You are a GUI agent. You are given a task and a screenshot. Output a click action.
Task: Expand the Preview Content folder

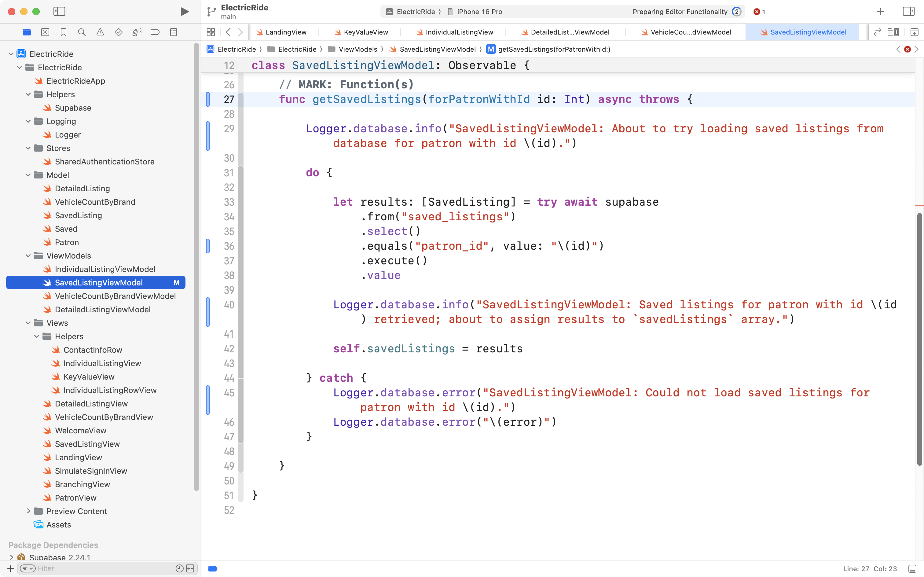coord(28,511)
